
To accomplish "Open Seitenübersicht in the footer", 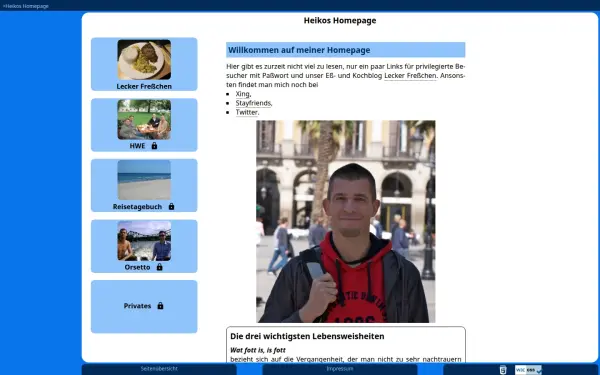I will 159,369.
